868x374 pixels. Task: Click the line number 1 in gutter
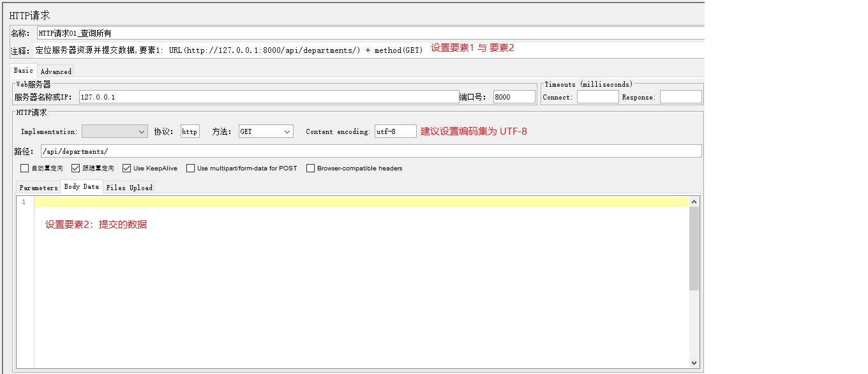coord(24,202)
